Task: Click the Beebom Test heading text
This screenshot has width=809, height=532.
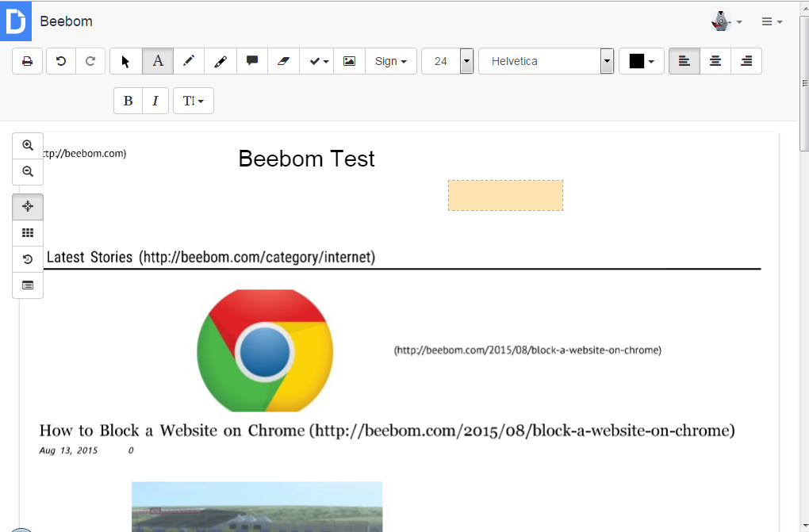Action: (x=306, y=159)
